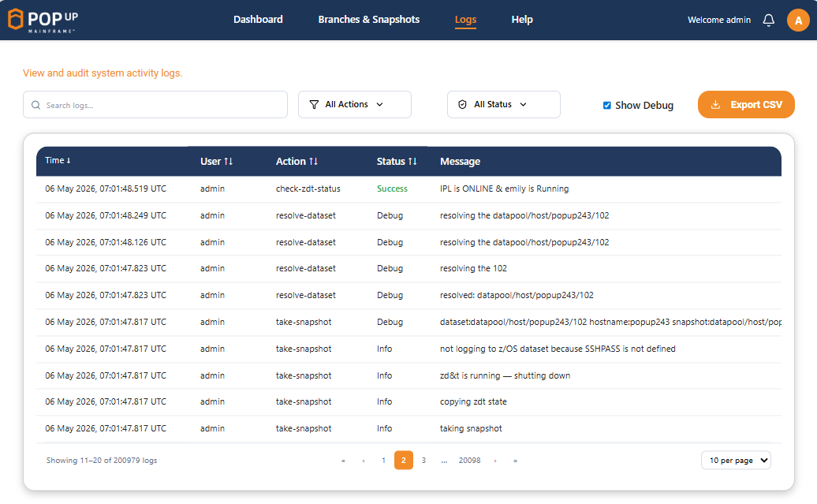
Task: Click admin user in check-zdt-status row
Action: pos(213,189)
